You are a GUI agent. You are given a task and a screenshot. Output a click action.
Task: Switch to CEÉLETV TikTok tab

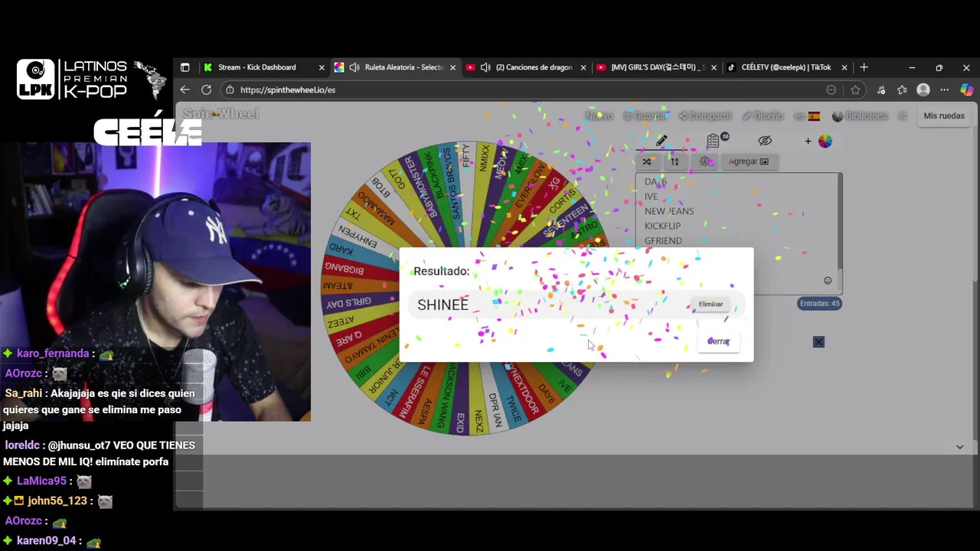tap(786, 67)
